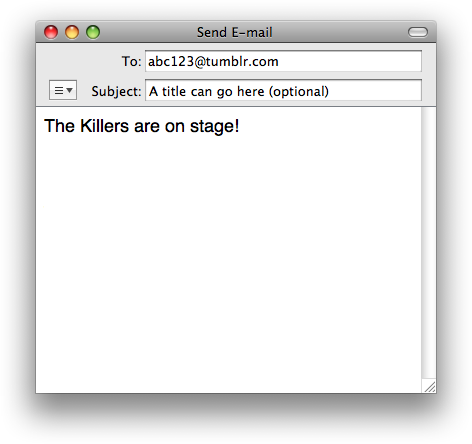Click the "Send E-mail" window title text
Screen dimensions: 472x444
pyautogui.click(x=235, y=32)
